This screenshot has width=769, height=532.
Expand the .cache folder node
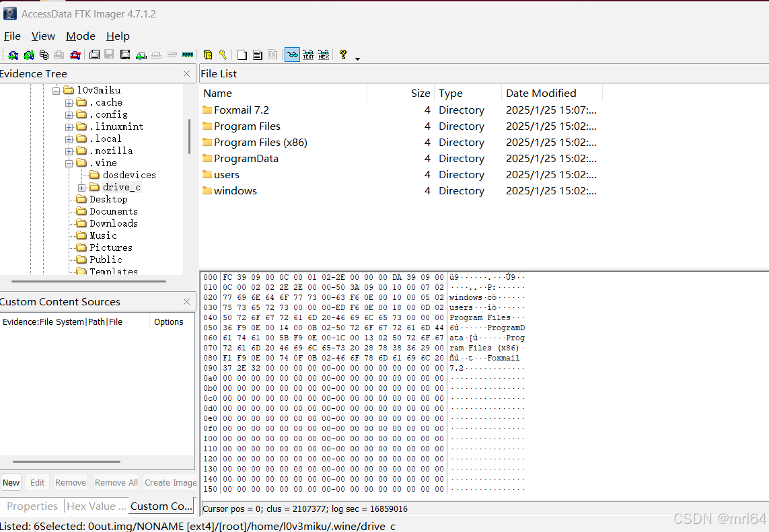click(x=69, y=103)
